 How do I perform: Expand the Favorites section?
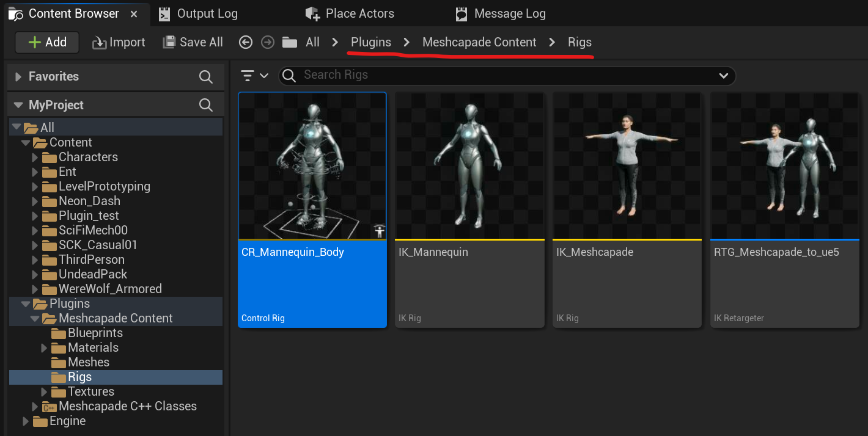(17, 77)
